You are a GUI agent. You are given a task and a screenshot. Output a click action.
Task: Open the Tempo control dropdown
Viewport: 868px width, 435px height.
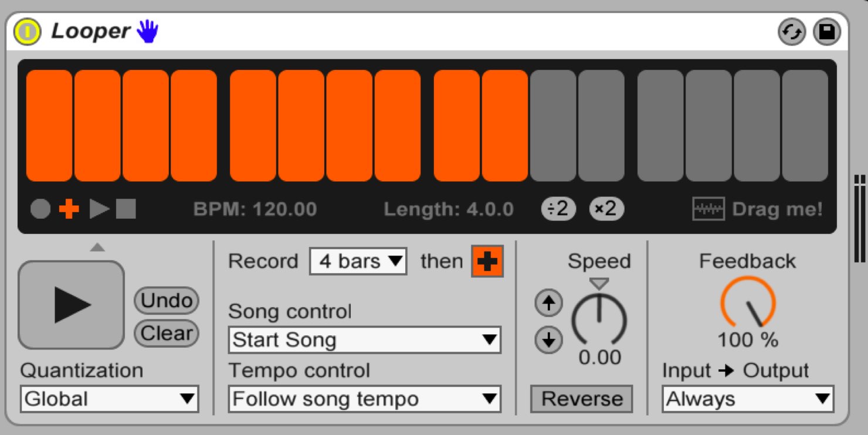(364, 399)
